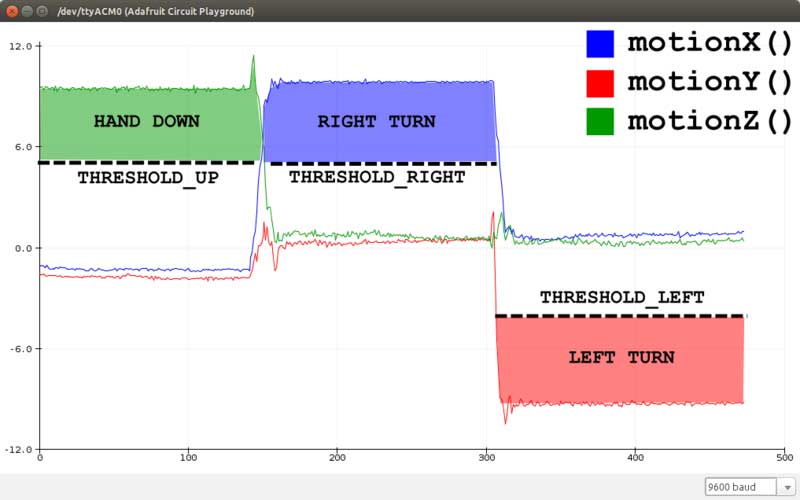
Task: Click the blue RIGHT TURN region
Action: [376, 122]
